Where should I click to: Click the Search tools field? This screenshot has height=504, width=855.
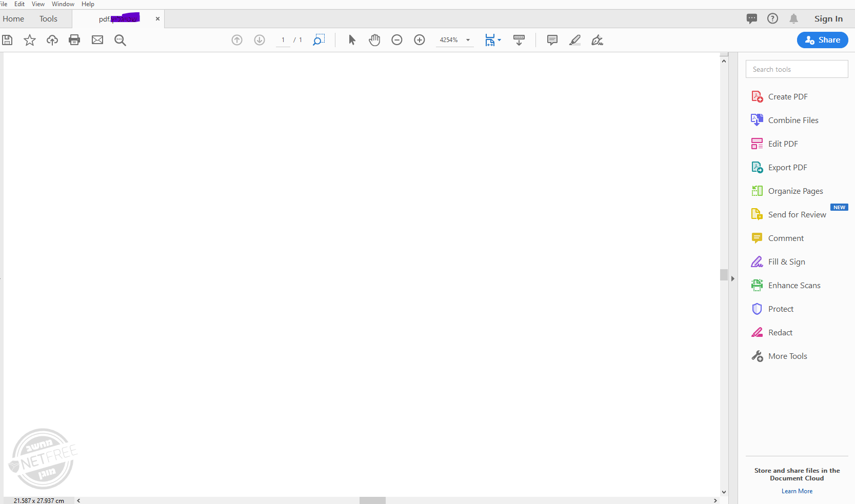pos(797,69)
